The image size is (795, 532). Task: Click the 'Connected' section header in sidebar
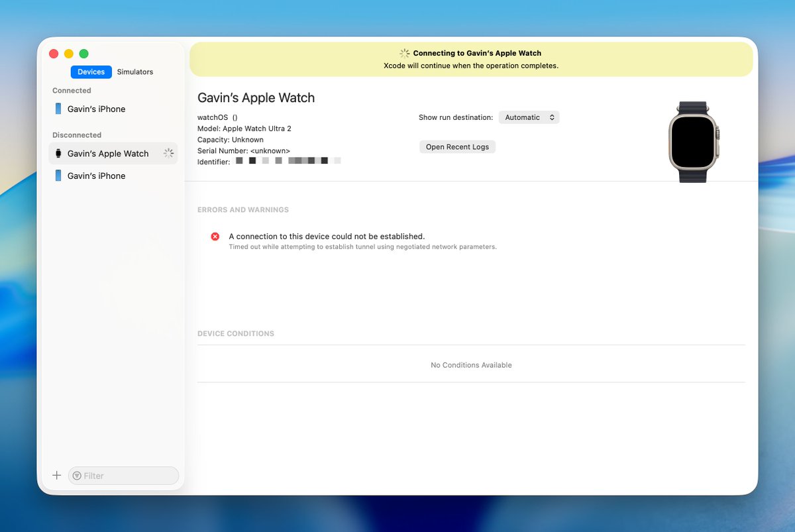click(72, 91)
